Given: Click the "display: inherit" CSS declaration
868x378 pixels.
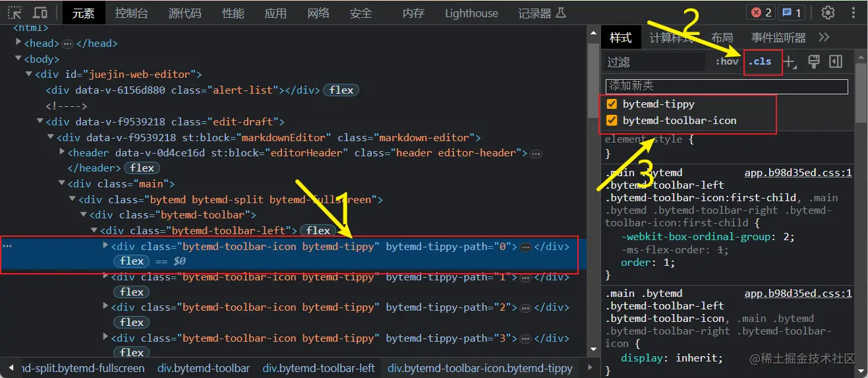Looking at the screenshot, I should coord(672,358).
